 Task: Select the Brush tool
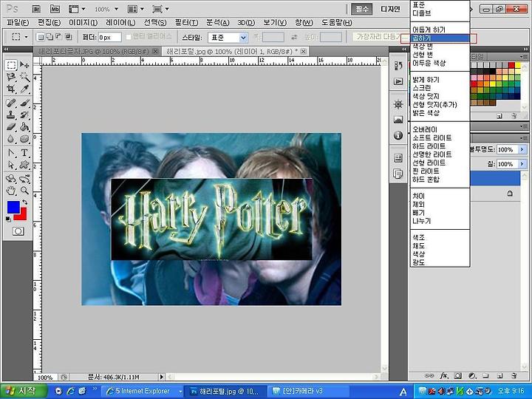(x=24, y=103)
